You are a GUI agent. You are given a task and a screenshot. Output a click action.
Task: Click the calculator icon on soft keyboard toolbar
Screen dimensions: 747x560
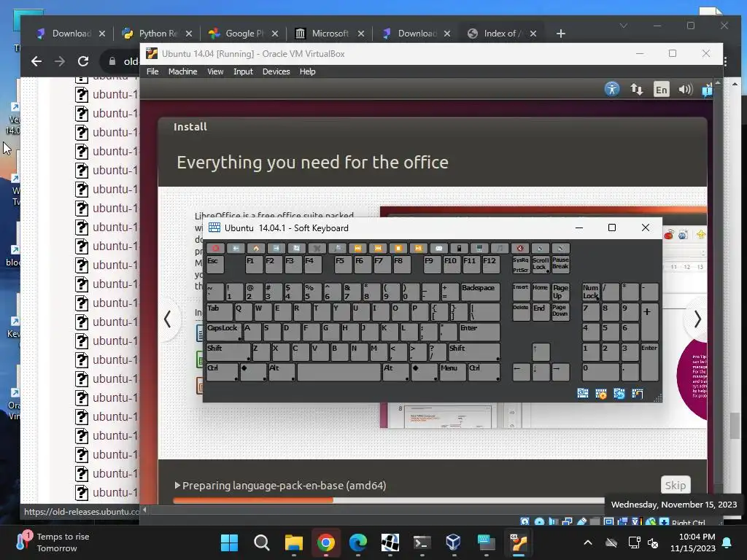[459, 248]
